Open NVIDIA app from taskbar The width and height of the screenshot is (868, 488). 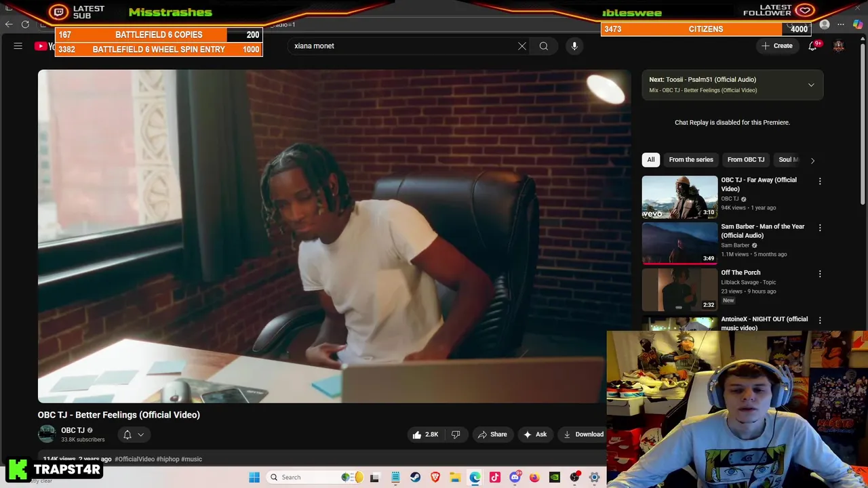click(555, 477)
